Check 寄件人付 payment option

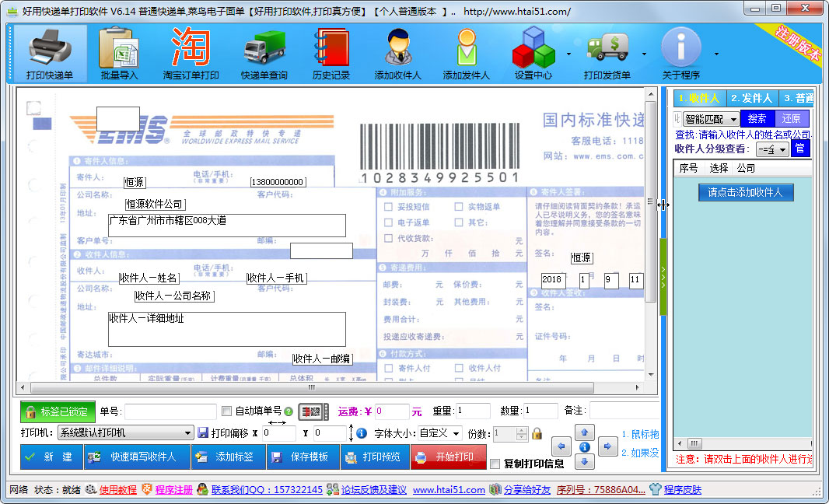[388, 368]
